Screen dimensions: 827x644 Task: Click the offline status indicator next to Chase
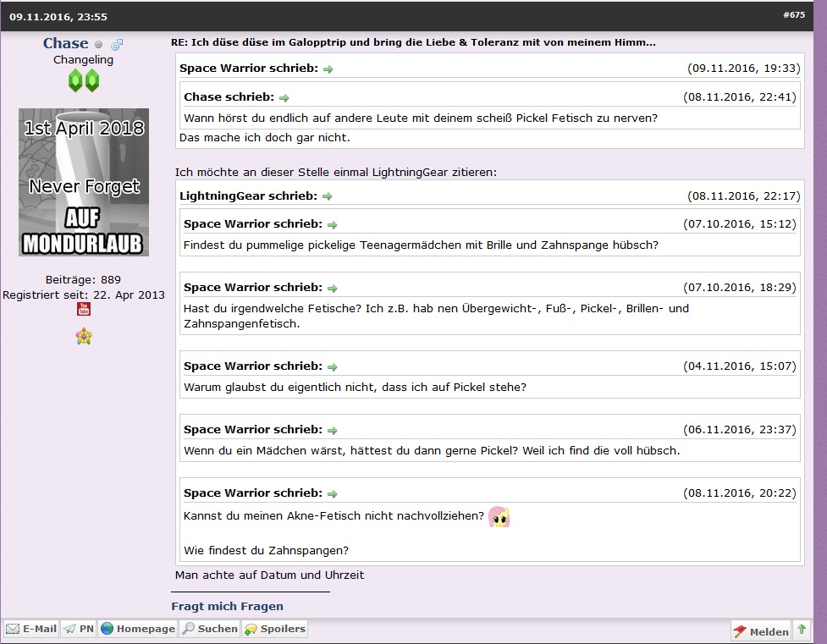(x=99, y=45)
